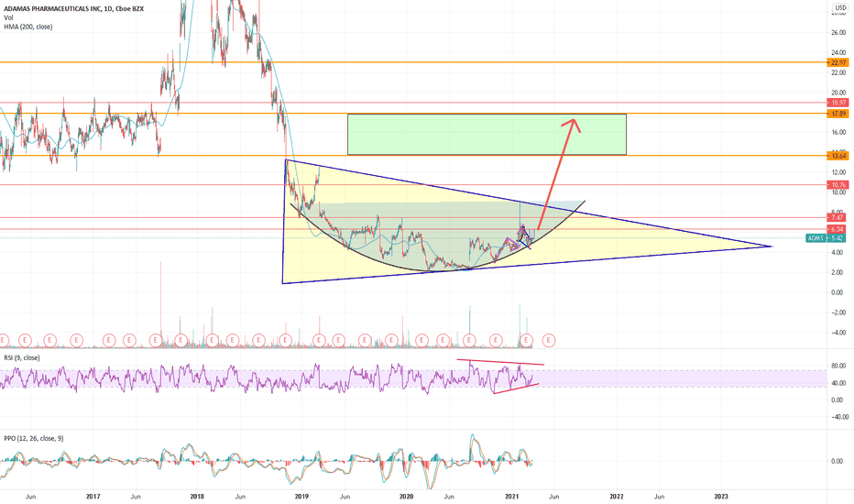Select the 22.97 orange price level label

click(x=838, y=62)
